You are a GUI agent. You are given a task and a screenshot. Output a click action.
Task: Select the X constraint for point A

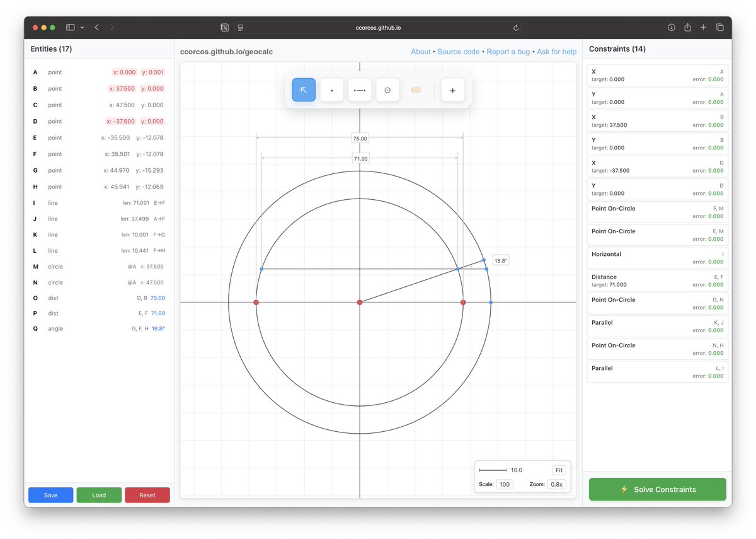[657, 76]
